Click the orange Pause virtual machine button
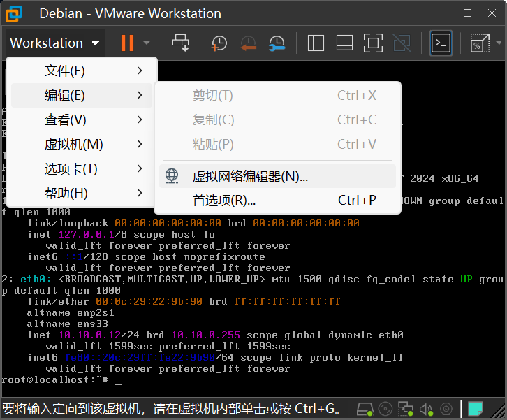507x420 pixels. click(127, 43)
